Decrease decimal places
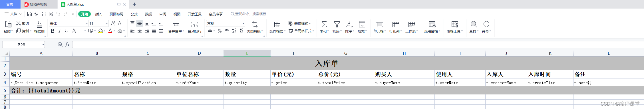The height and width of the screenshot is (109, 644). point(241,31)
